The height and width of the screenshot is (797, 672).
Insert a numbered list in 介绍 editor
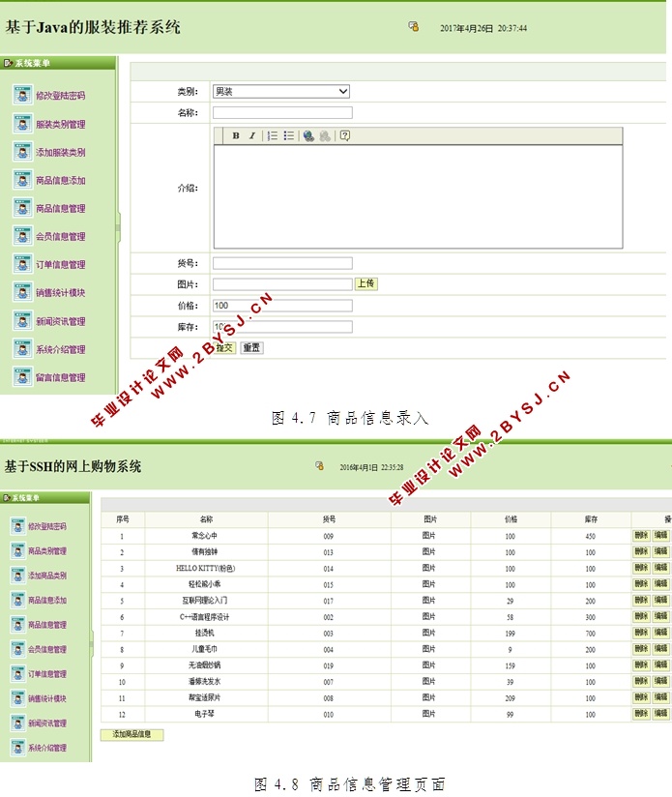tap(273, 135)
